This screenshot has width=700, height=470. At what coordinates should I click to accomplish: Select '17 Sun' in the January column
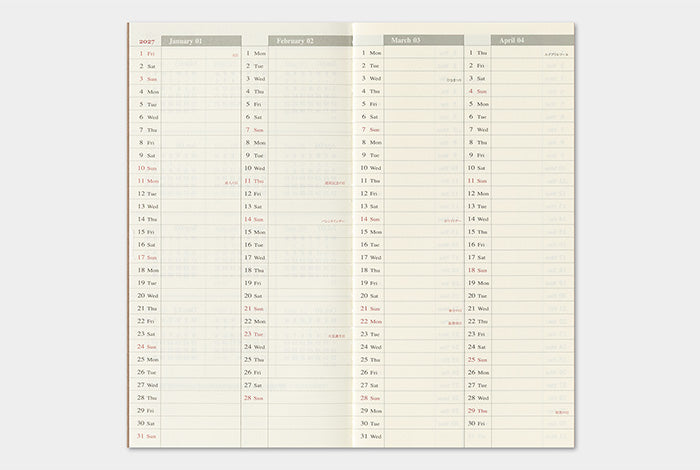pyautogui.click(x=147, y=258)
